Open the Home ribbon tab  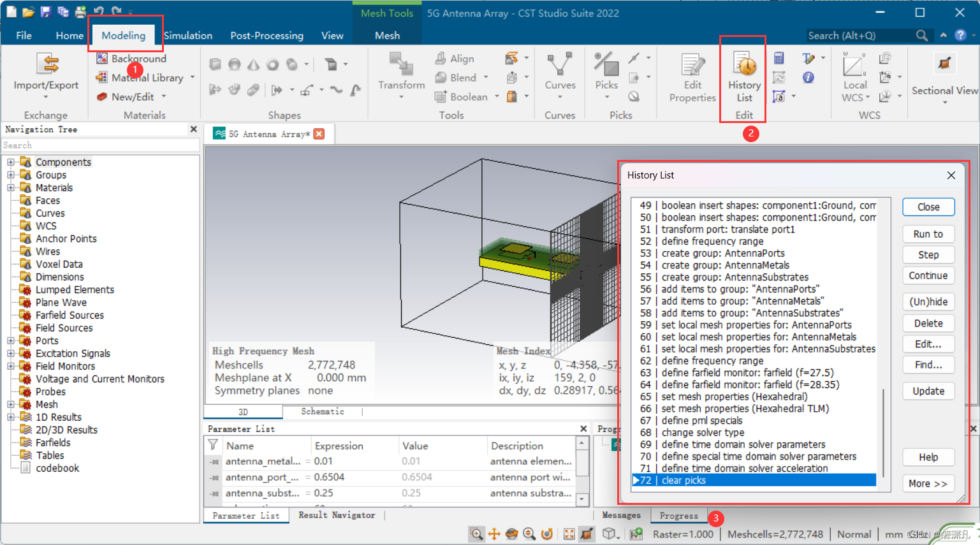click(x=69, y=36)
